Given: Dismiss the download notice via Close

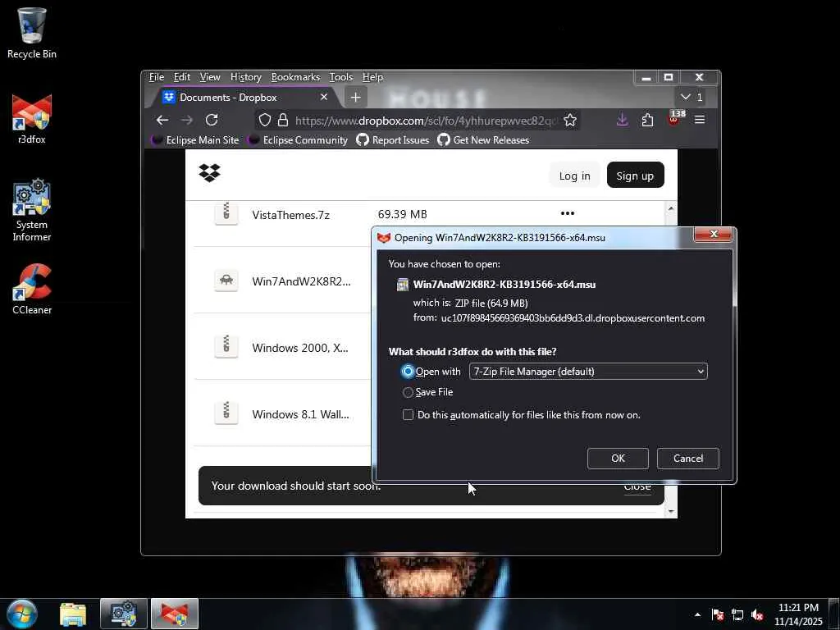Looking at the screenshot, I should 637,486.
